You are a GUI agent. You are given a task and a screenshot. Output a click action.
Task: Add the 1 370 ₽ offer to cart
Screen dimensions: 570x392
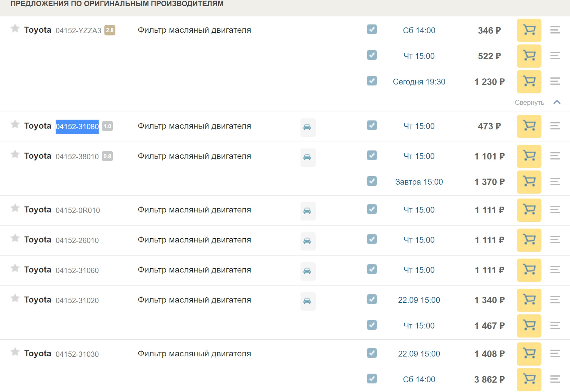[x=529, y=182]
